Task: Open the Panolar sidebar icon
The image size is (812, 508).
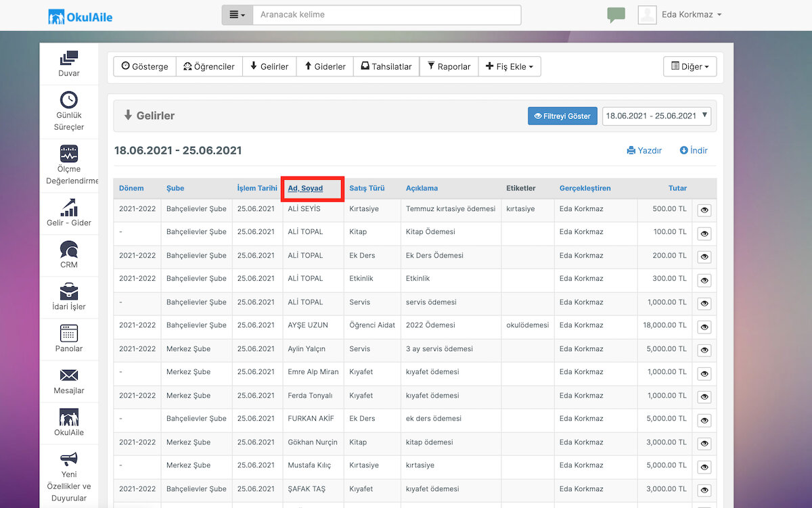Action: tap(69, 333)
